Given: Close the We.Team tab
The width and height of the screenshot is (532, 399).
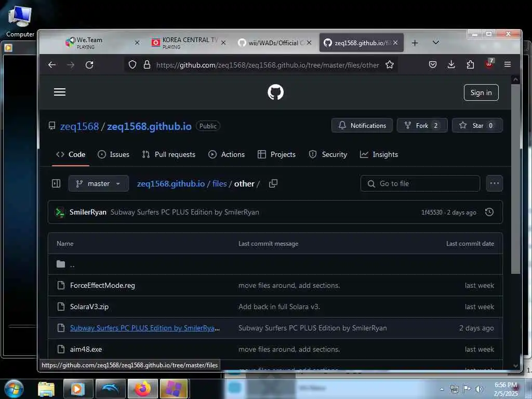Looking at the screenshot, I should coord(137,43).
